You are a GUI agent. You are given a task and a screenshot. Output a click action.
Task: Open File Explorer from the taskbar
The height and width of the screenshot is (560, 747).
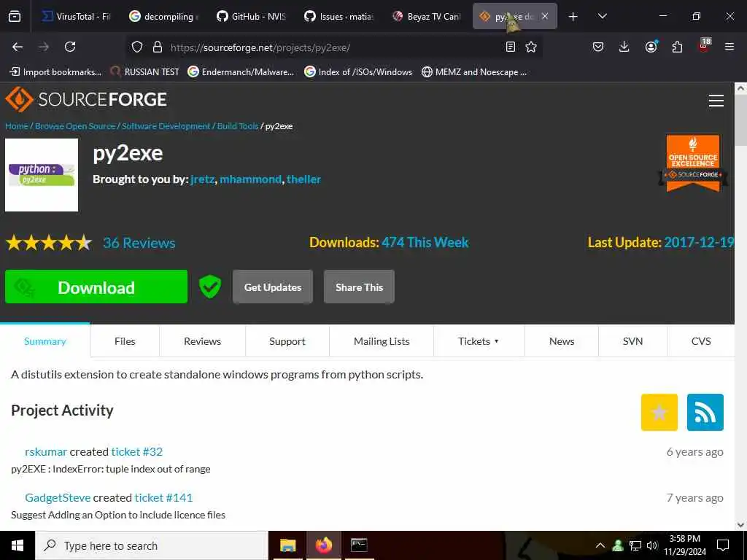[x=287, y=545]
